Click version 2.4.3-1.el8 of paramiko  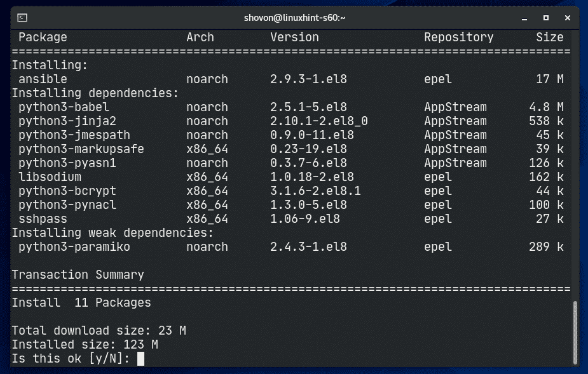click(309, 247)
